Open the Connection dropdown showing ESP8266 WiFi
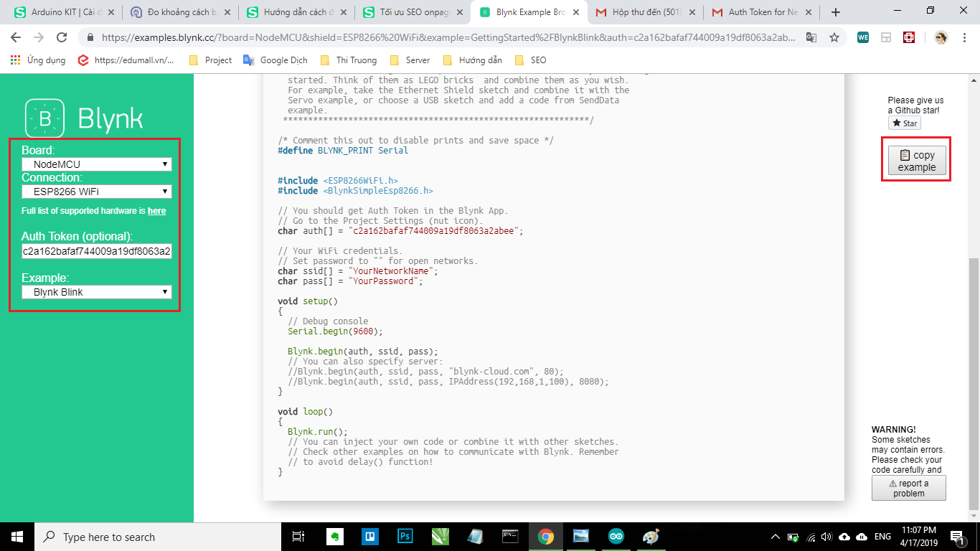The height and width of the screenshot is (551, 980). (97, 192)
